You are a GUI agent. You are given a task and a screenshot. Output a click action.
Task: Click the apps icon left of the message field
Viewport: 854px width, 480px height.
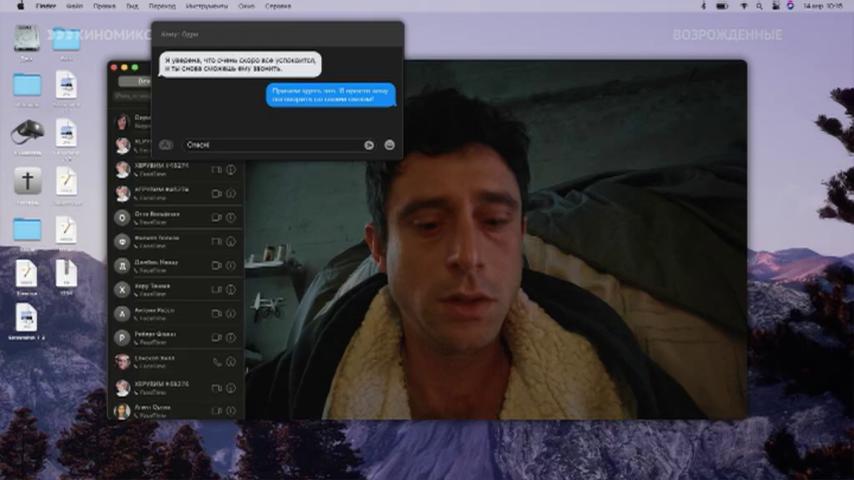pyautogui.click(x=166, y=145)
